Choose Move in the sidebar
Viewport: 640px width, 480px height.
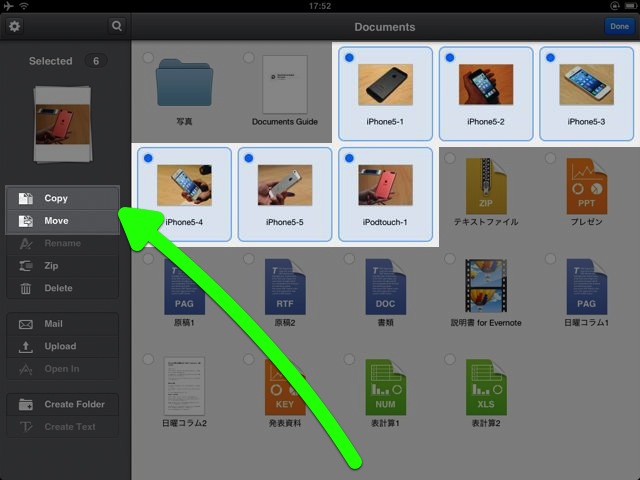tap(62, 221)
